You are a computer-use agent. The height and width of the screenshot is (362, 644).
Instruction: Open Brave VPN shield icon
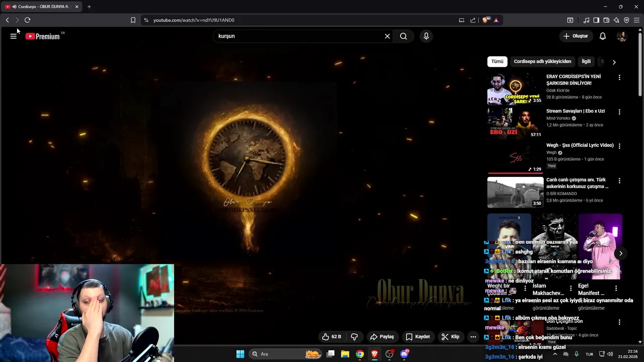(626, 20)
